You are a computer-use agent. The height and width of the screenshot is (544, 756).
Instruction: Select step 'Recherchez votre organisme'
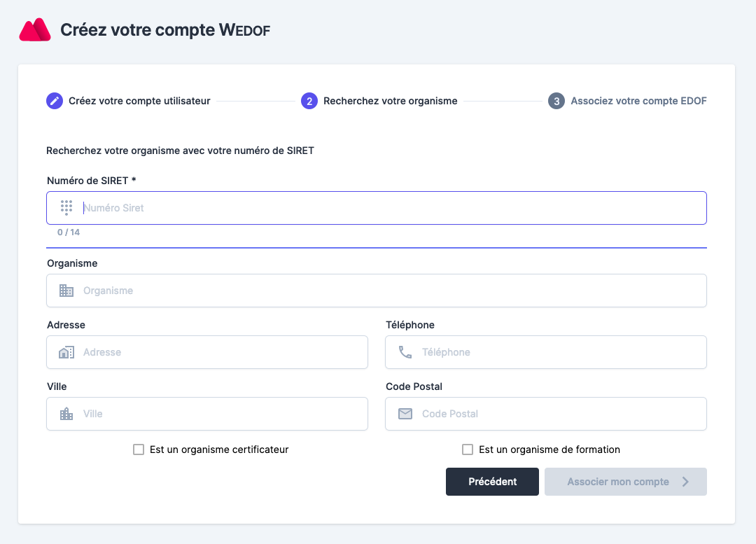(x=390, y=101)
